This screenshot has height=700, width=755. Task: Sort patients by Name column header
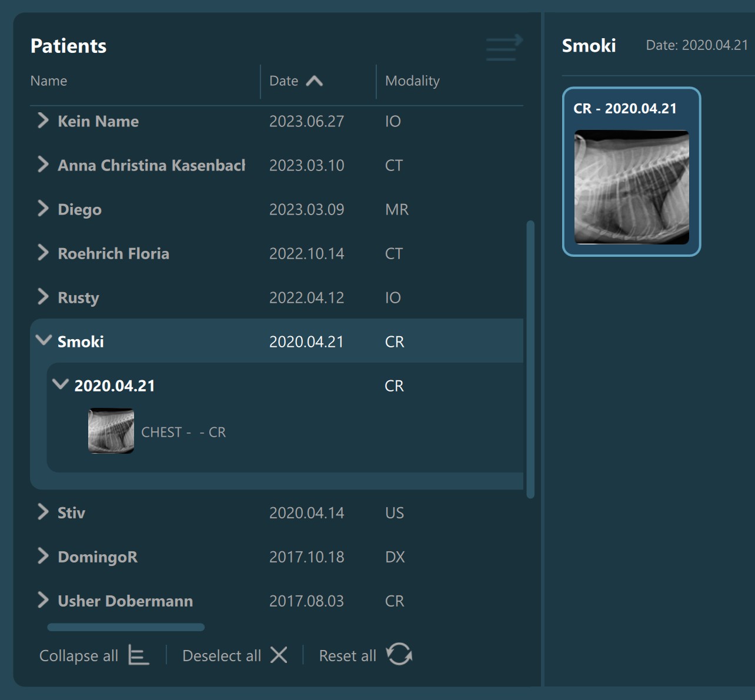(49, 81)
